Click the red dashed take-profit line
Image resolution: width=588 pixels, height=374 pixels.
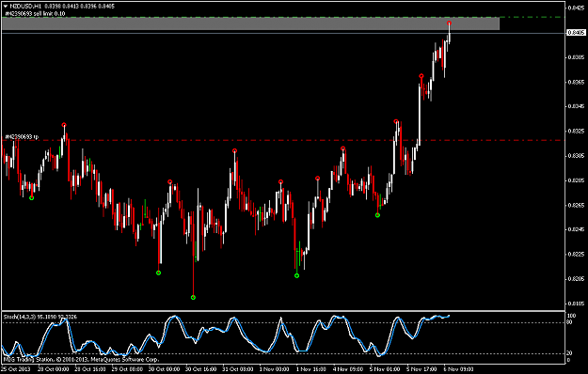(x=283, y=140)
